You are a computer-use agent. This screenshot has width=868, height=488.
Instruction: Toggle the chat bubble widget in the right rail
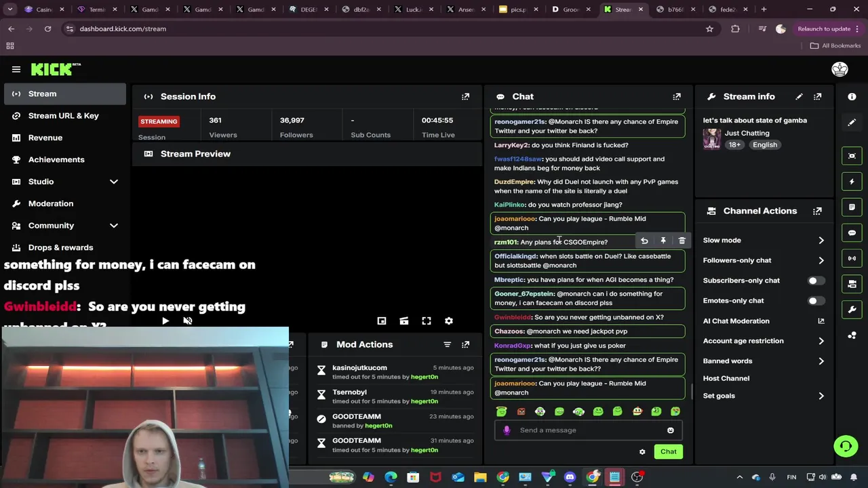pos(852,232)
